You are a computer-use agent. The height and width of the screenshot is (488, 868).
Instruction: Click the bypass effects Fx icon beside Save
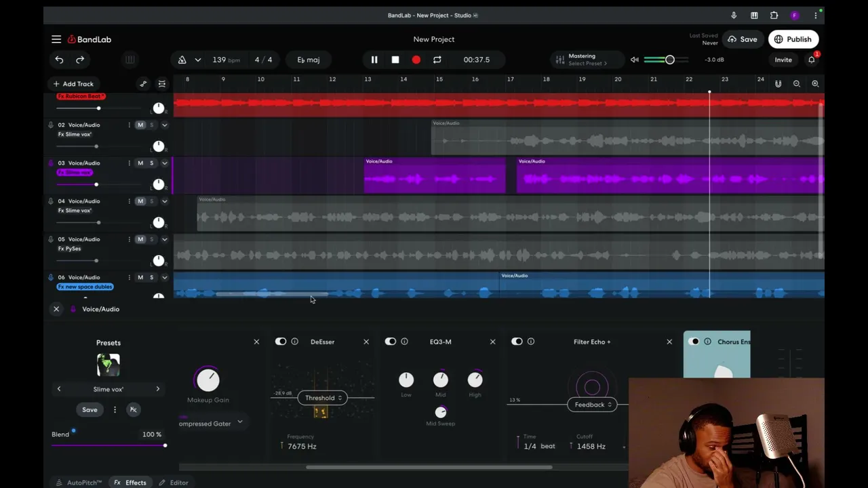pyautogui.click(x=133, y=409)
